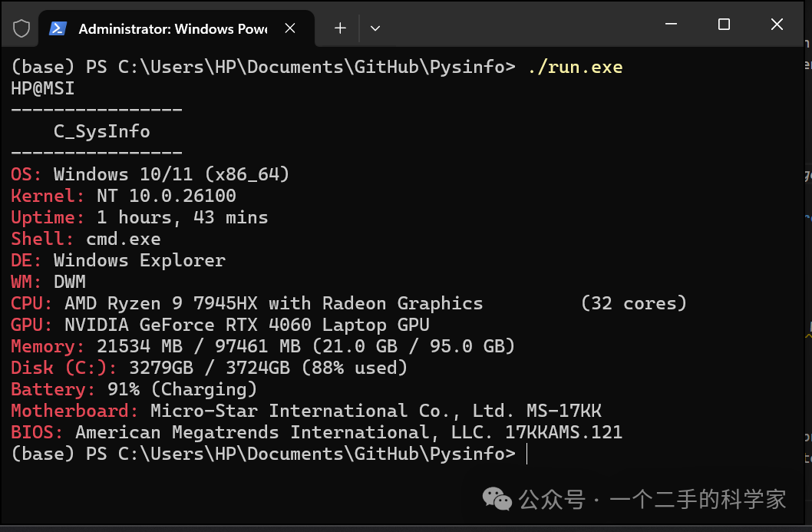Click the GPU: NVIDIA GeForce RTX 4060 line
812x532 pixels.
[220, 325]
